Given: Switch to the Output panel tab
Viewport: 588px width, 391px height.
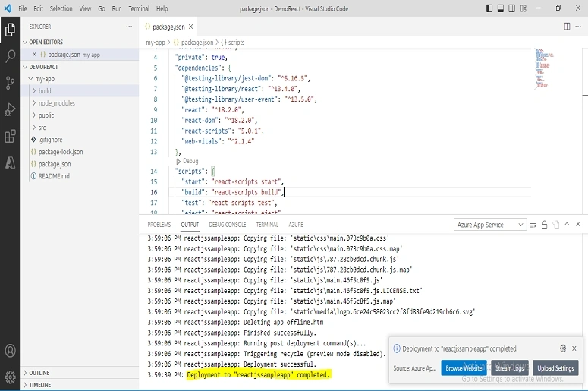Looking at the screenshot, I should 190,225.
